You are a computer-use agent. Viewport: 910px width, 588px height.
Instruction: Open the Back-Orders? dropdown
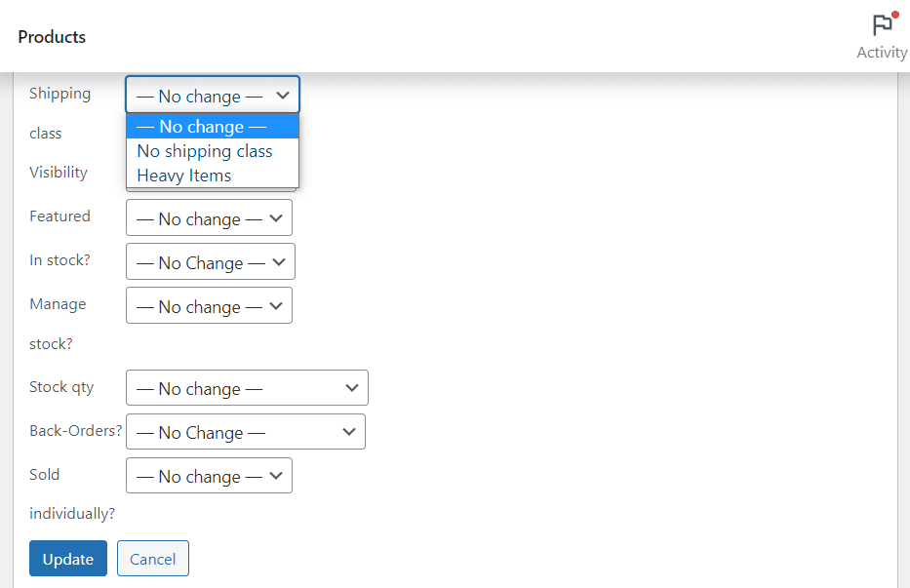[x=246, y=431]
